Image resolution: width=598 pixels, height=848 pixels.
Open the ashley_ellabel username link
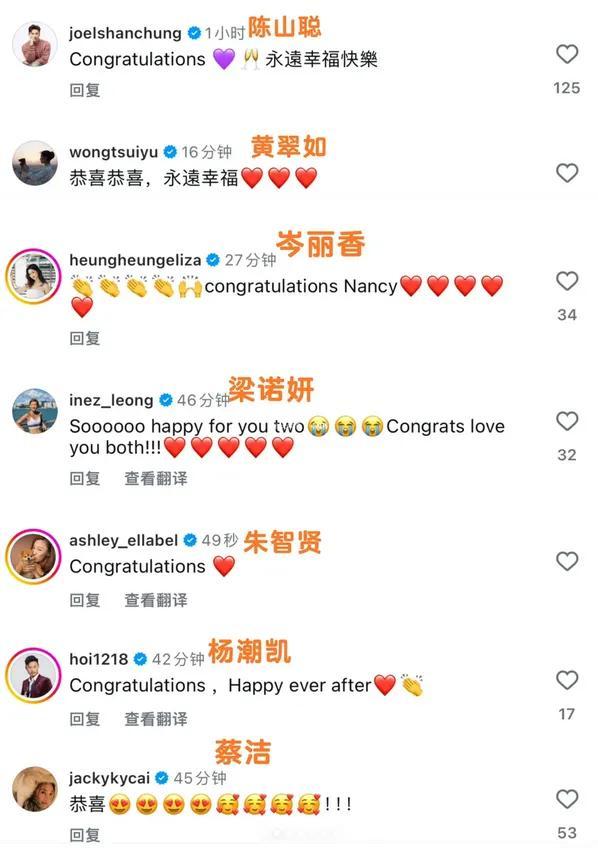(x=123, y=540)
